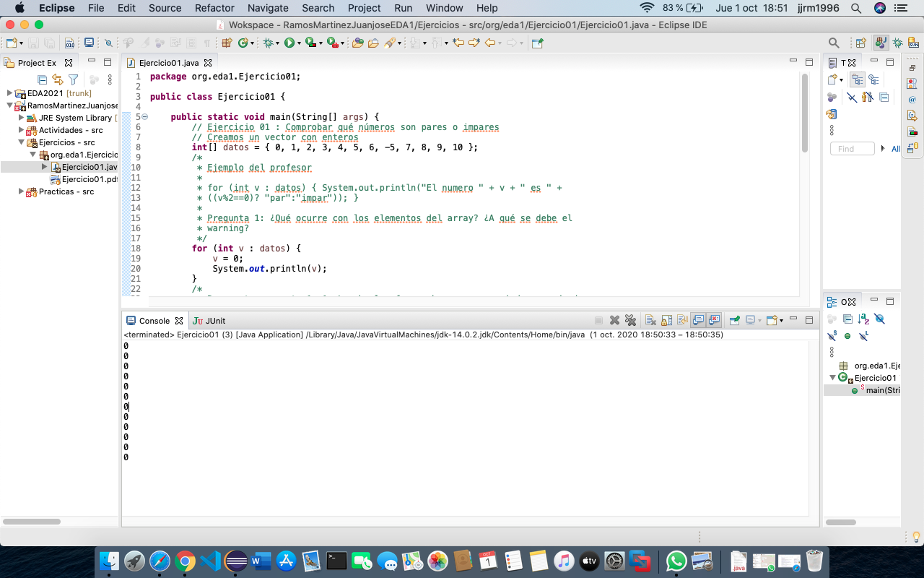
Task: Click the toolbar magnifier Quick Access icon
Action: point(834,43)
